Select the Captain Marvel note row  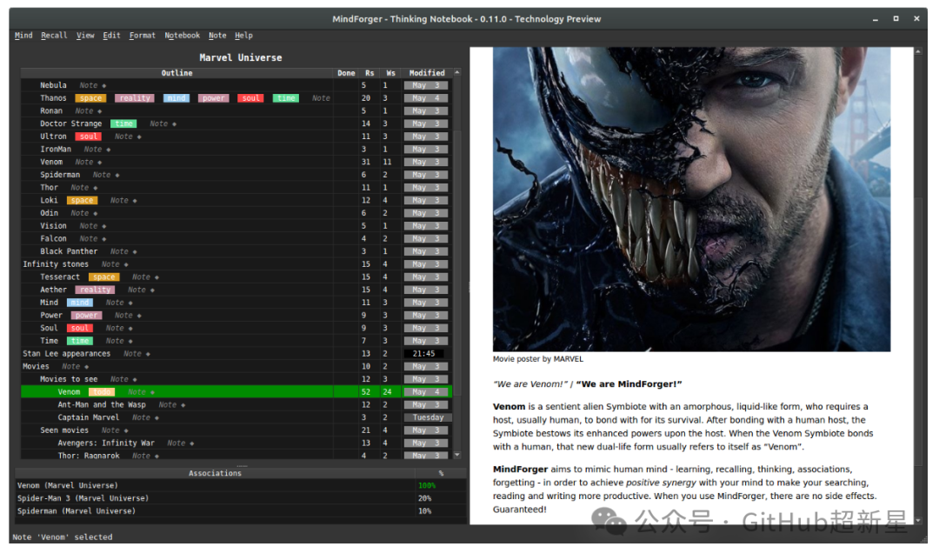(x=236, y=417)
